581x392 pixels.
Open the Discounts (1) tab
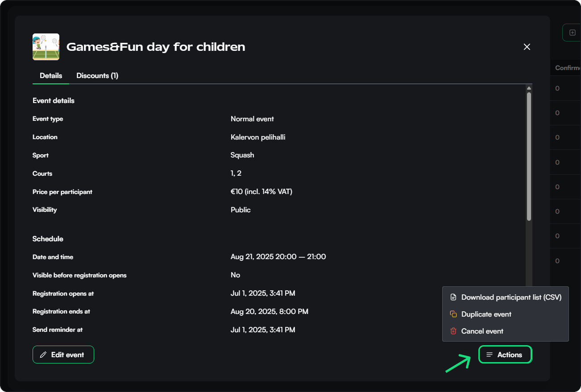tap(97, 76)
